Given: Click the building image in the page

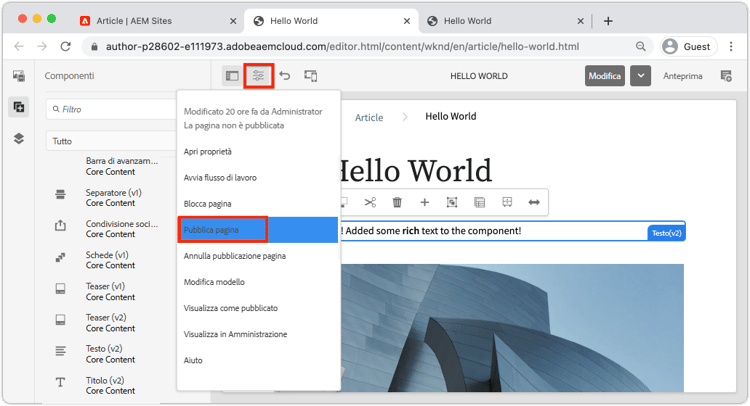Looking at the screenshot, I should tap(512, 328).
